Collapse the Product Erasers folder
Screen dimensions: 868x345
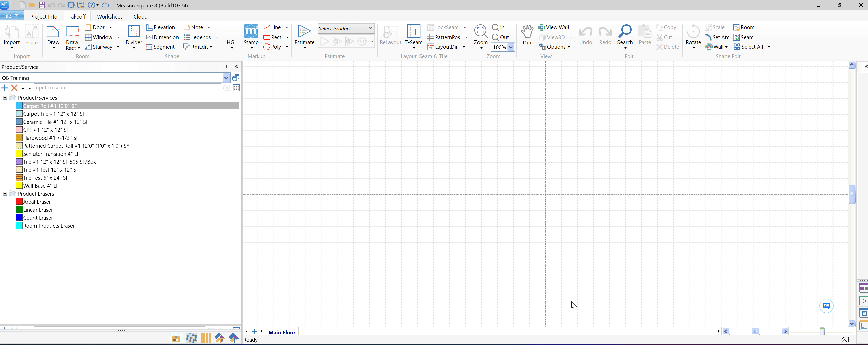(5, 194)
